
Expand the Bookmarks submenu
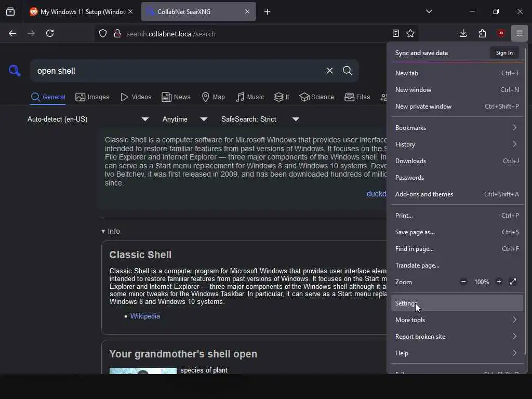click(x=457, y=128)
